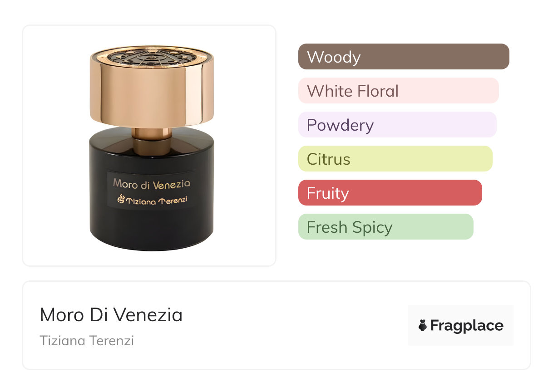Open the Moro Di Venezia title heading
This screenshot has width=553, height=392.
[x=111, y=315]
